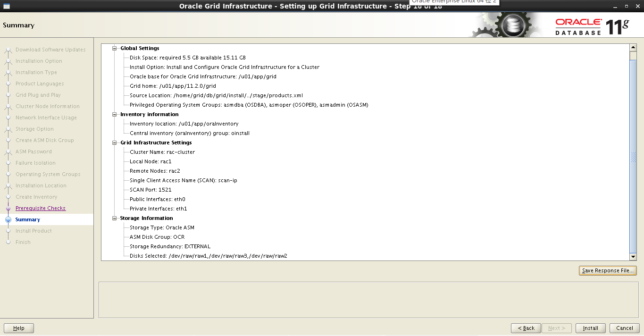Open the Prerequisite Checks step link
The image size is (644, 336).
point(41,208)
